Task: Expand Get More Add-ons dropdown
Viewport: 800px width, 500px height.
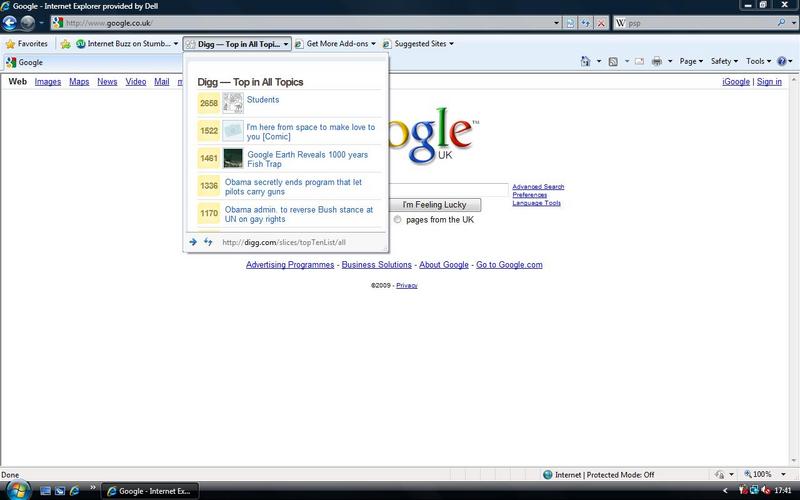Action: click(373, 44)
